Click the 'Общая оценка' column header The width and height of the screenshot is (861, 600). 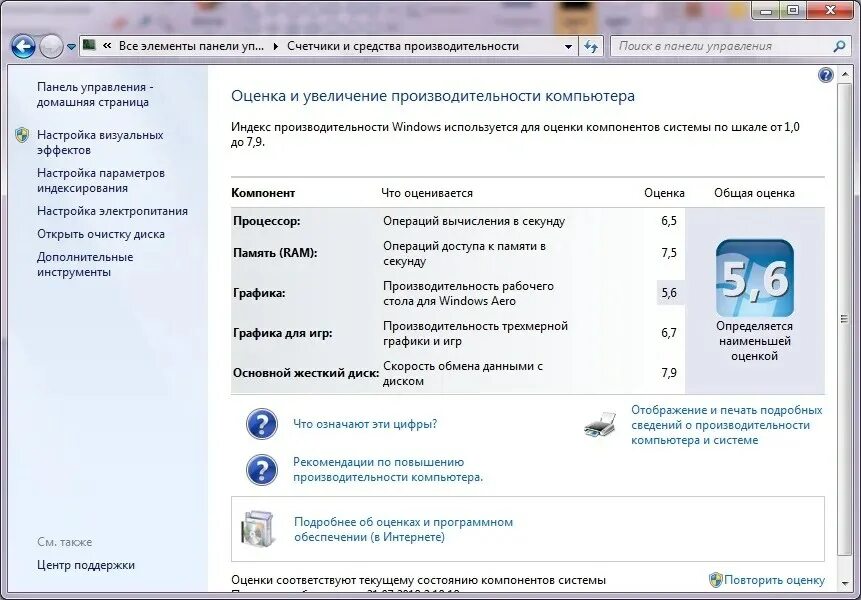point(754,193)
